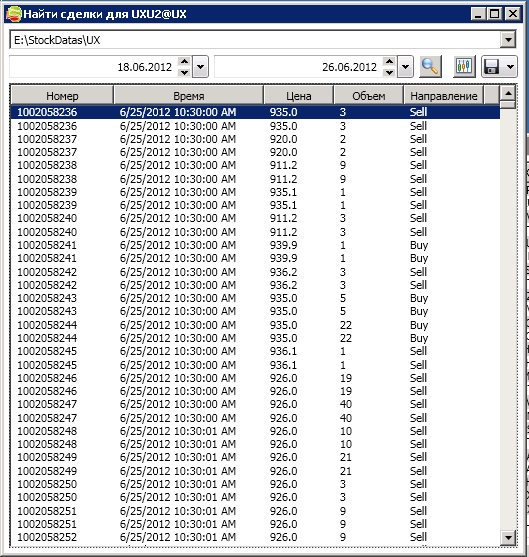This screenshot has height=557, width=529.
Task: Sort by the Объем column header
Action: click(x=368, y=96)
